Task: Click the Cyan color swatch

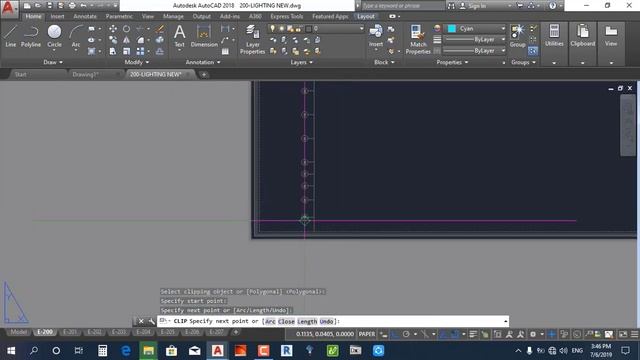Action: pos(452,29)
